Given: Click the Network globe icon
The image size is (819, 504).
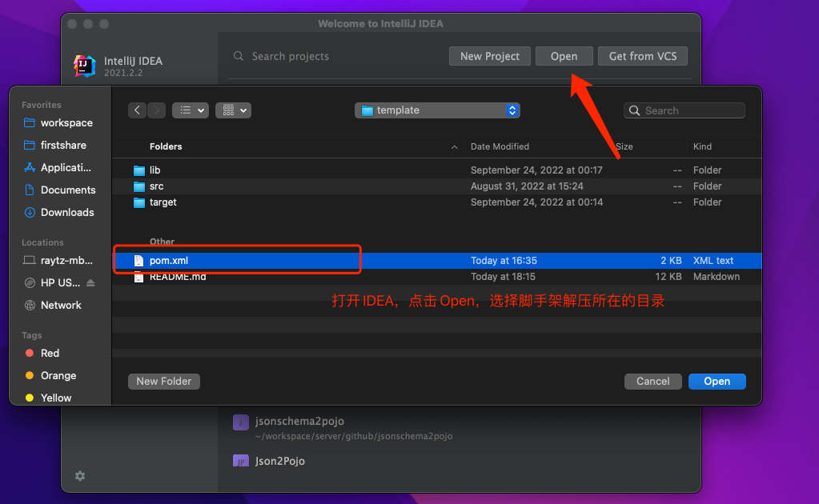Looking at the screenshot, I should tap(30, 306).
